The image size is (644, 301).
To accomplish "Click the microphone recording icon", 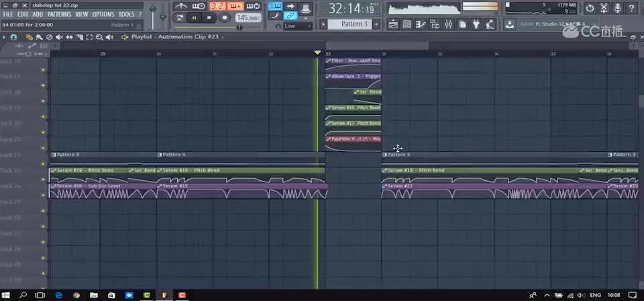I will click(x=618, y=8).
